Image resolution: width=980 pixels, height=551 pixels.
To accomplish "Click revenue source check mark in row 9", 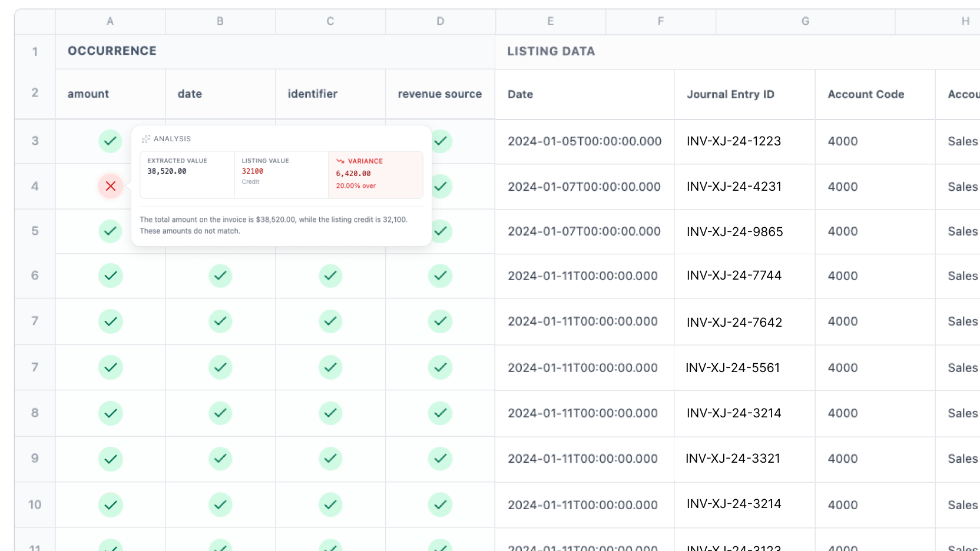I will tap(440, 459).
